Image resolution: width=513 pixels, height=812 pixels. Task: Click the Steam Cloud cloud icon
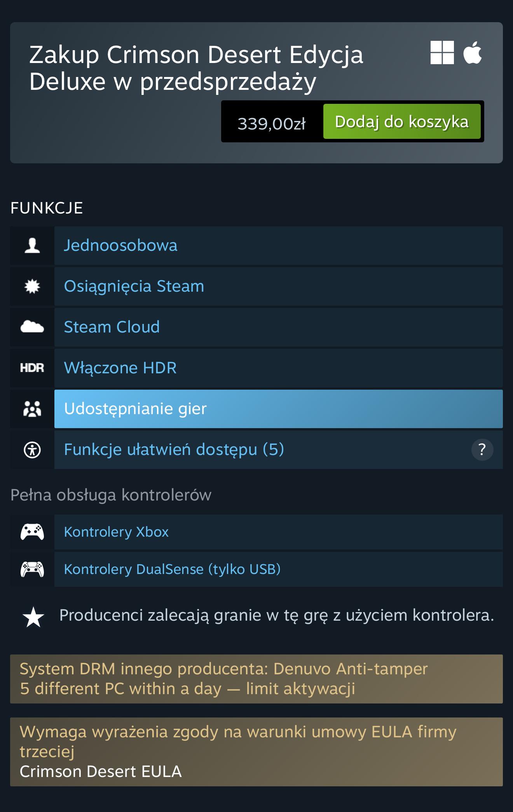tap(32, 327)
